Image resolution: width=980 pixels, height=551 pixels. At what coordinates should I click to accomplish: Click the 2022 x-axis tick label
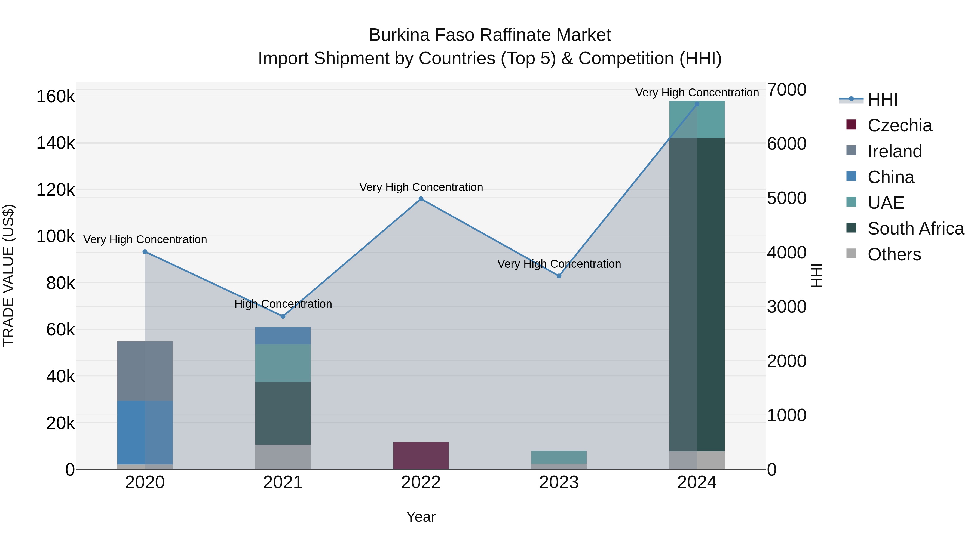coord(421,482)
